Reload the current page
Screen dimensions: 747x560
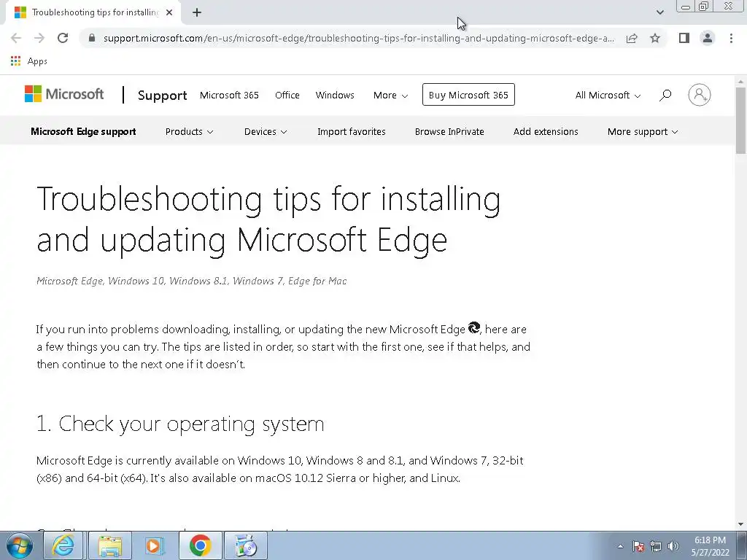click(63, 38)
